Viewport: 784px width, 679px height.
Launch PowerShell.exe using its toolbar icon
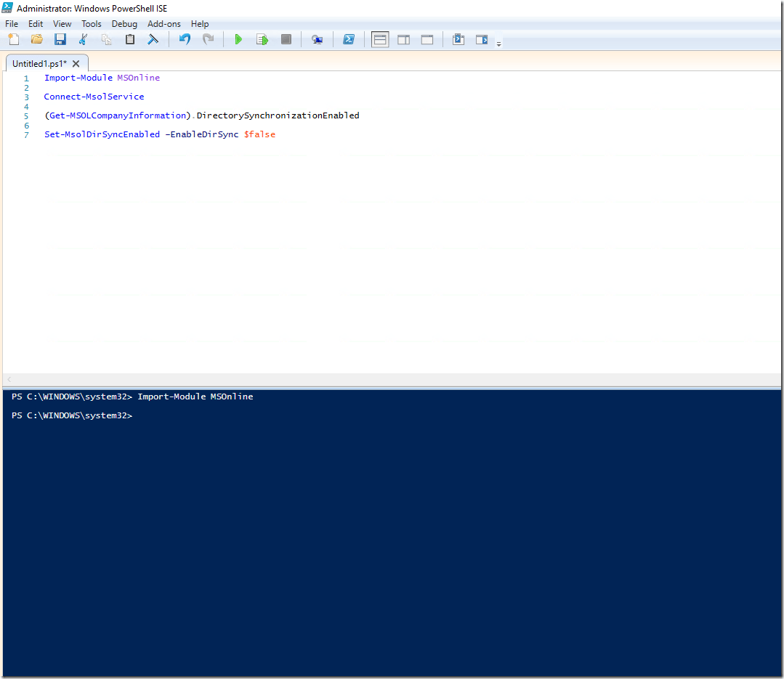[x=349, y=39]
